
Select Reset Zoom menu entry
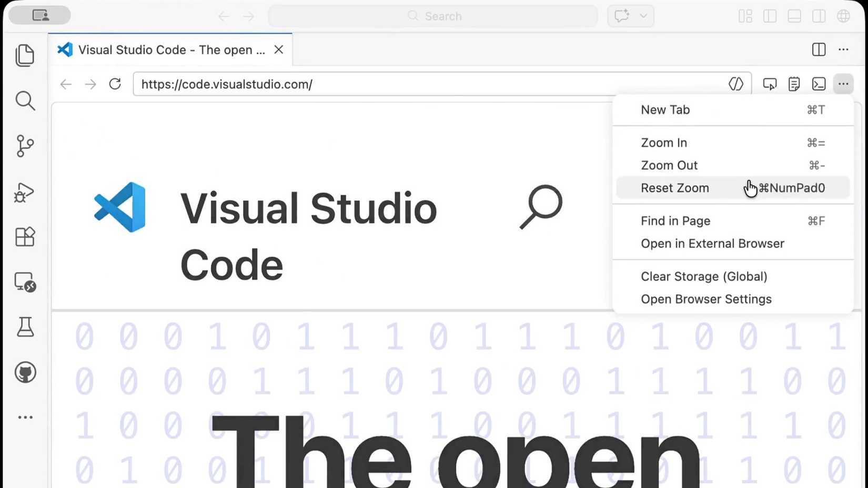(x=733, y=188)
